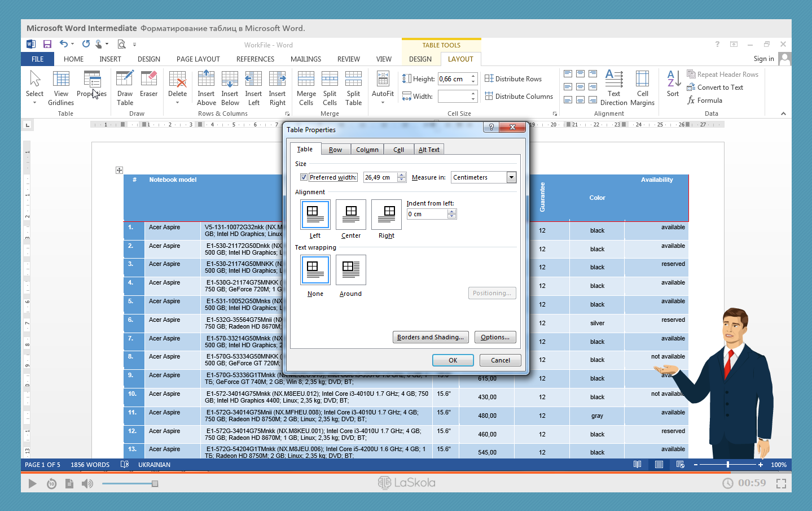Click the Insert Above icon
Image resolution: width=812 pixels, height=511 pixels.
[x=206, y=79]
